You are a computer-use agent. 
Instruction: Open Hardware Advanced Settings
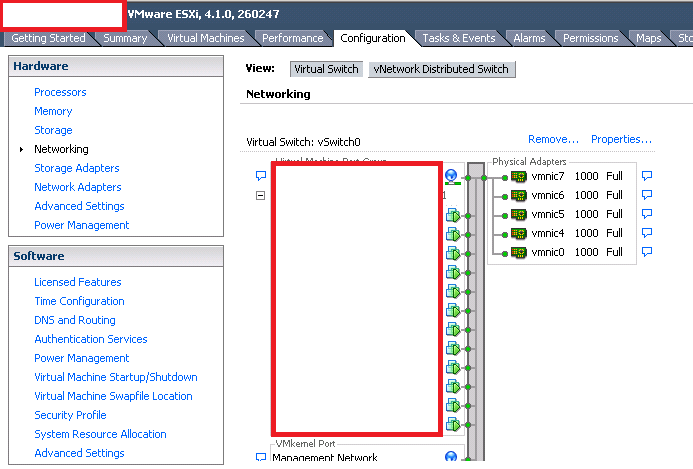[80, 206]
